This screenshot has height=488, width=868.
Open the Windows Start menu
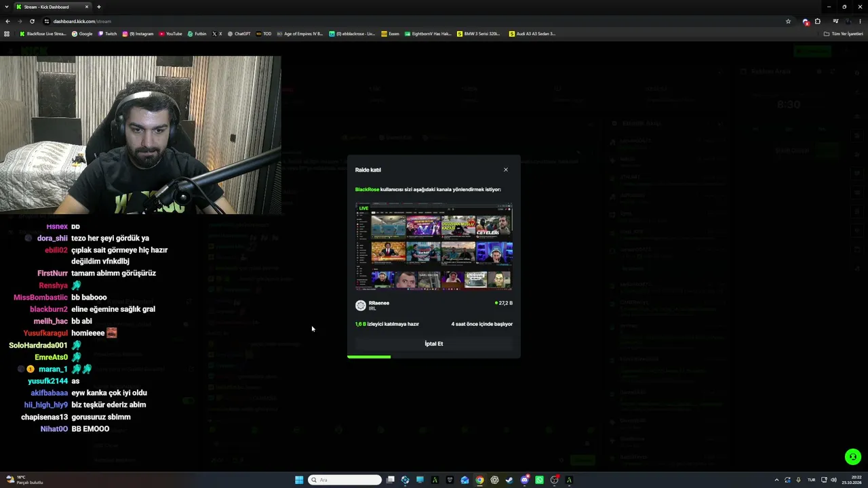coord(299,480)
